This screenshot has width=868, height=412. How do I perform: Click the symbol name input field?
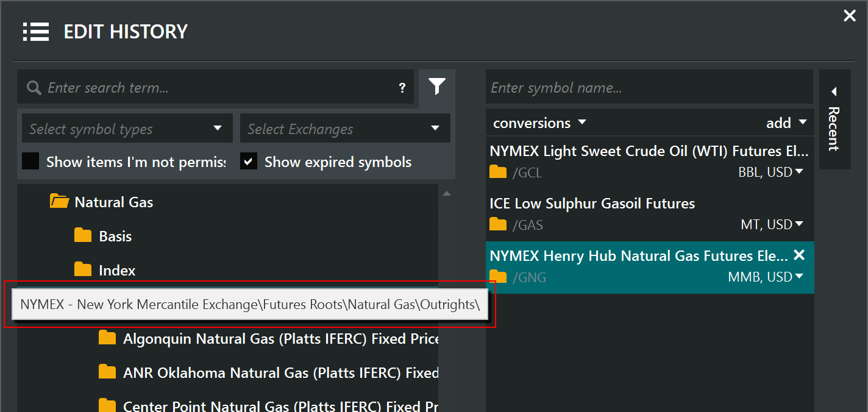coord(649,87)
